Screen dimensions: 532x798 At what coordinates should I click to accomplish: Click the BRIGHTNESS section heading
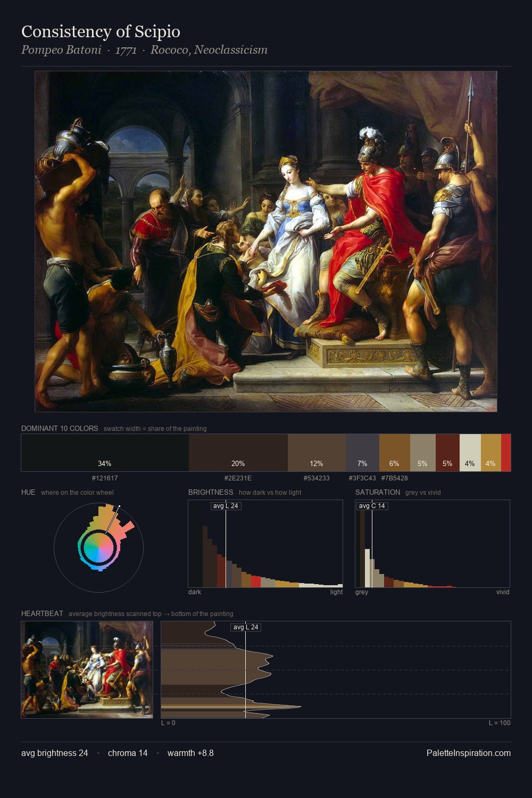pyautogui.click(x=211, y=492)
